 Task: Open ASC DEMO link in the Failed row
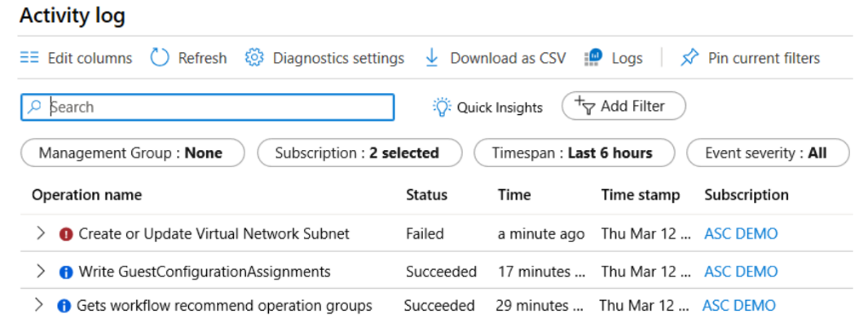pos(741,234)
